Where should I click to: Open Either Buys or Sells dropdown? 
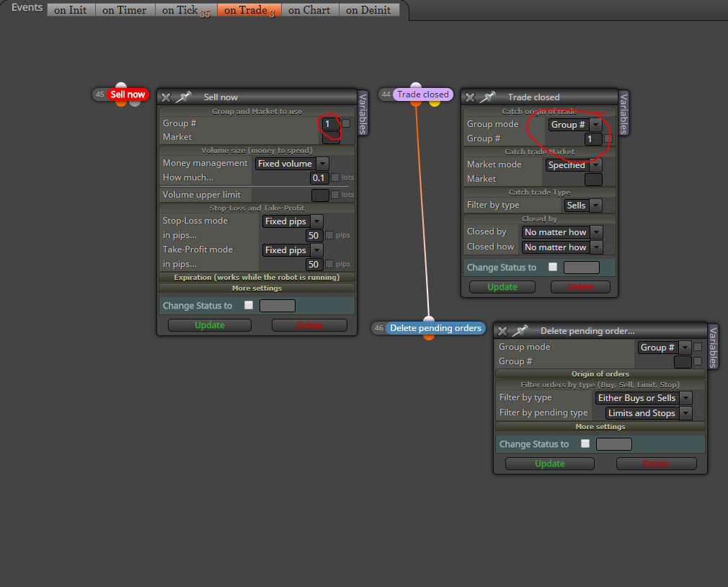[x=644, y=398]
